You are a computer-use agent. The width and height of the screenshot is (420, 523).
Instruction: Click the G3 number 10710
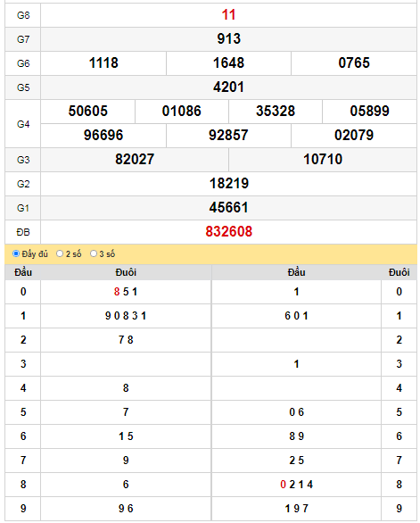coord(323,159)
